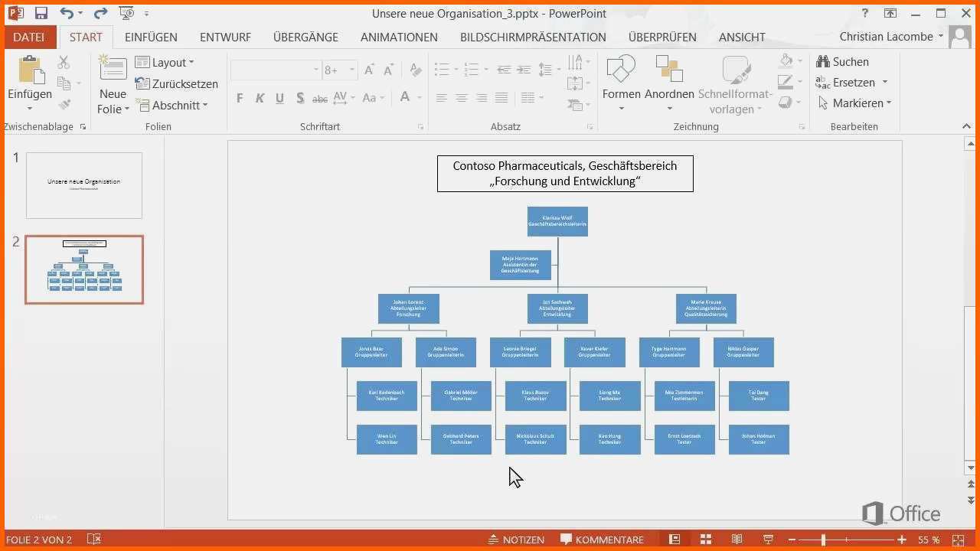This screenshot has width=980, height=551.
Task: Toggle text shadow
Action: [300, 98]
